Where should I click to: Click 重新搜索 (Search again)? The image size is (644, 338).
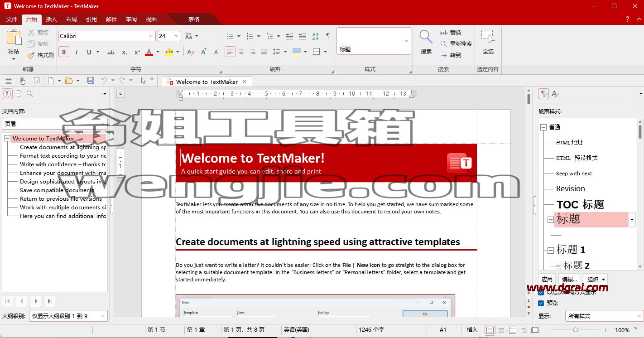click(456, 43)
